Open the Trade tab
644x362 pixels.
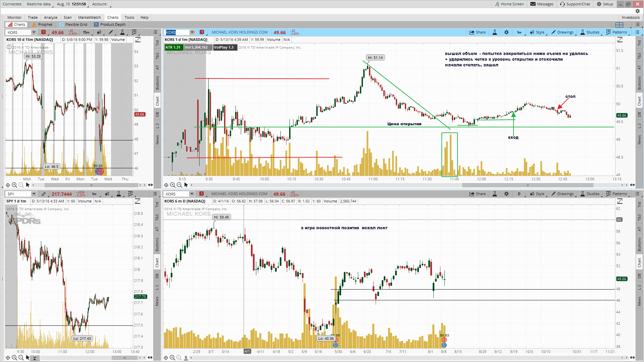pos(33,17)
